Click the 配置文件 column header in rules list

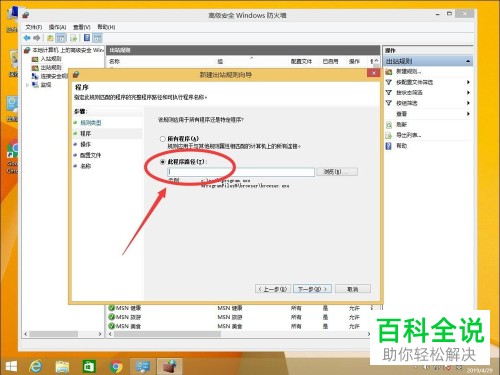click(x=301, y=61)
